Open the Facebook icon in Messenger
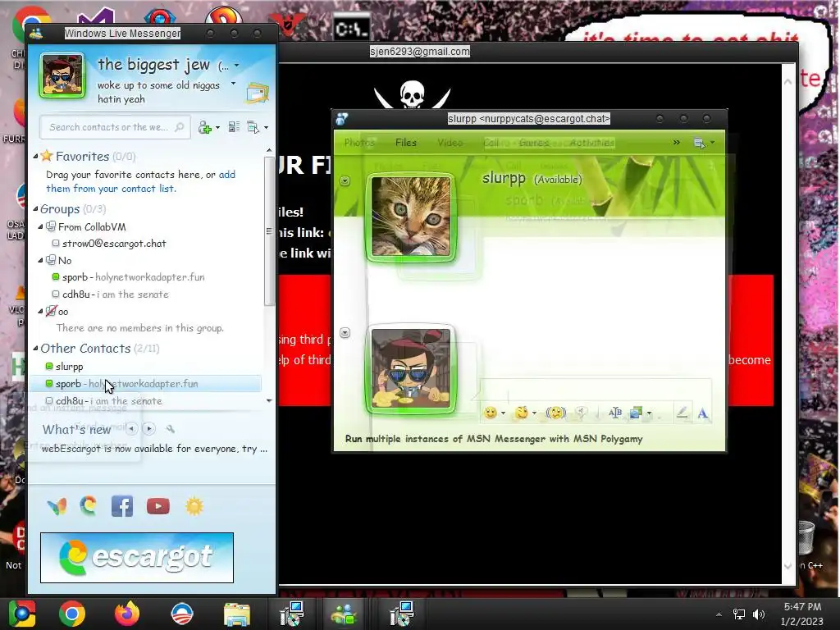The image size is (840, 630). pos(122,506)
